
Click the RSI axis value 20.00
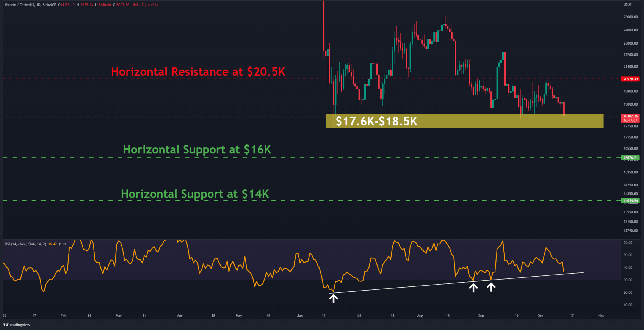click(x=628, y=292)
